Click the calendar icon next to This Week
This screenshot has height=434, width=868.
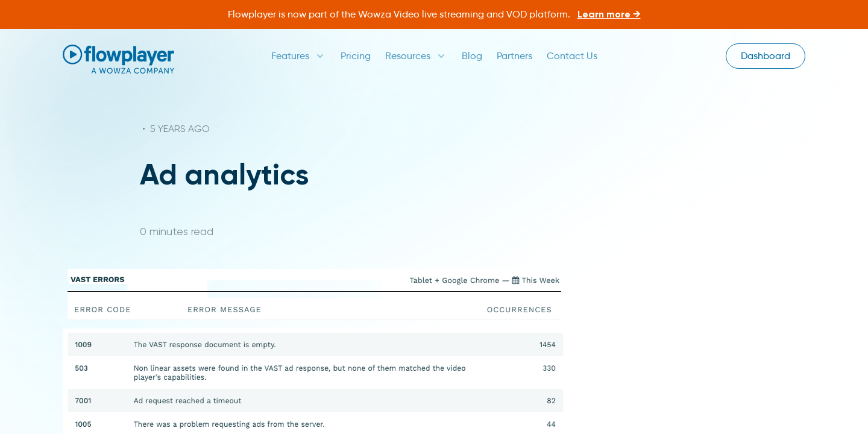[x=515, y=280]
